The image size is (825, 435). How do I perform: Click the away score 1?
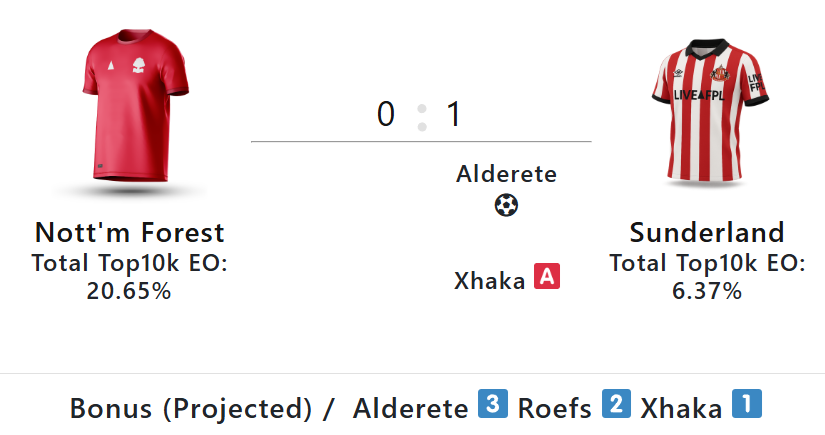(453, 115)
